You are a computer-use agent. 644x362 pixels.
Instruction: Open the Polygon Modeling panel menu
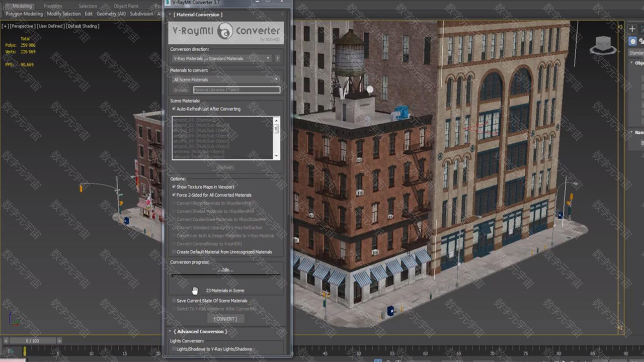(24, 14)
